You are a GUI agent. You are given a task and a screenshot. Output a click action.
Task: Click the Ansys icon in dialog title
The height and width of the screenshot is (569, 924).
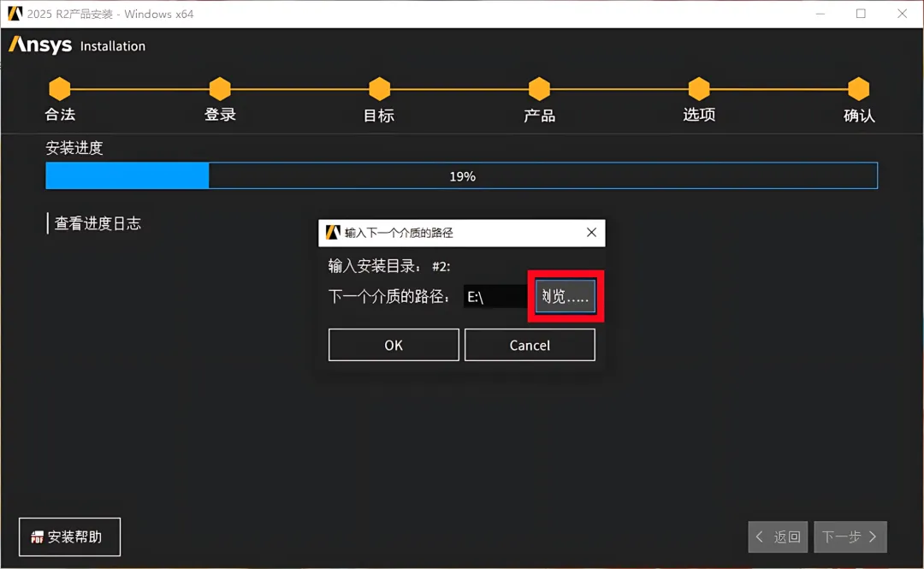pyautogui.click(x=333, y=233)
